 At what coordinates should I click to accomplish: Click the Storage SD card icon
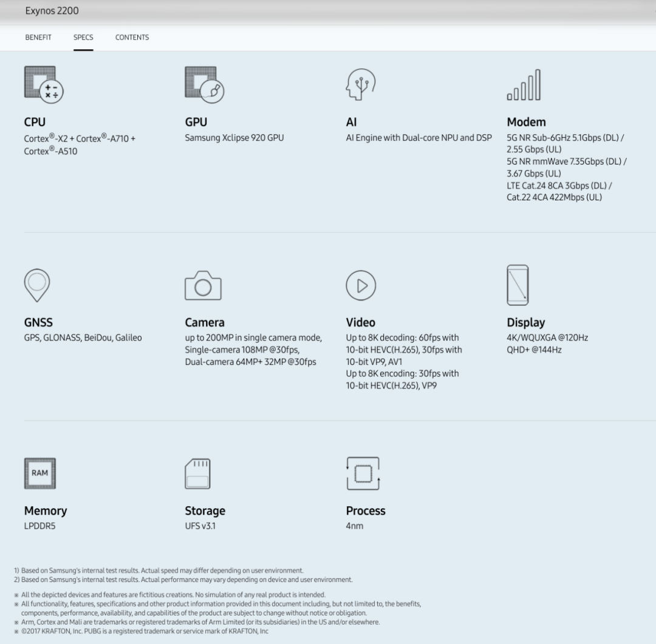point(197,474)
